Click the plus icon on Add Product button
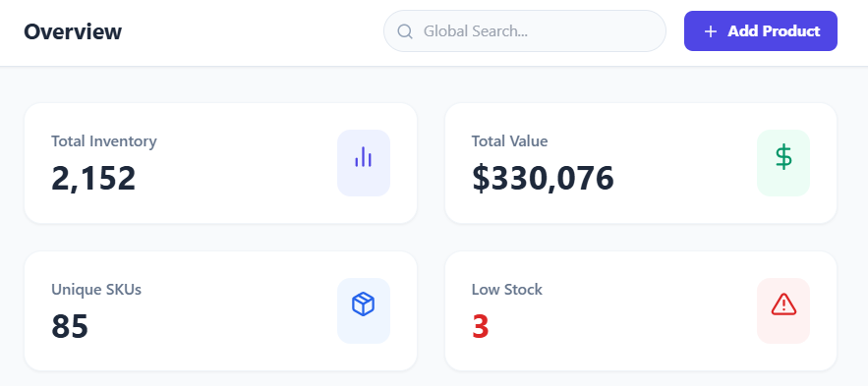This screenshot has height=386, width=868. 711,31
